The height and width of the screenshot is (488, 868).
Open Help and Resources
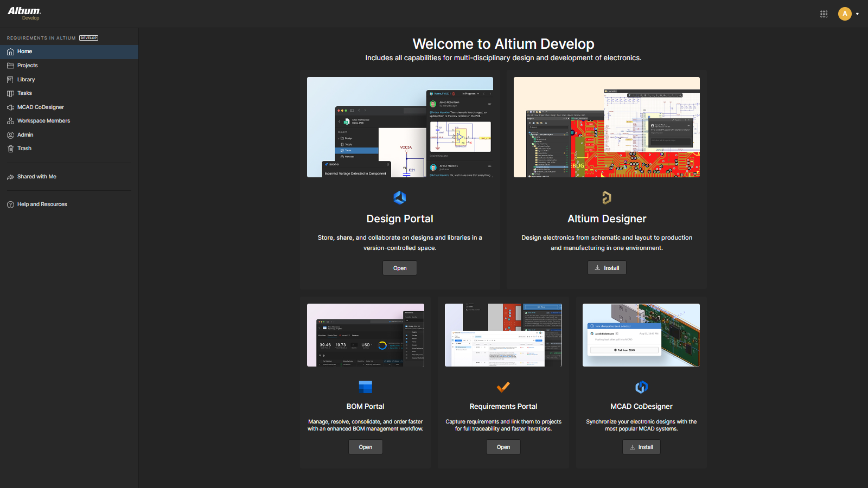pyautogui.click(x=42, y=204)
